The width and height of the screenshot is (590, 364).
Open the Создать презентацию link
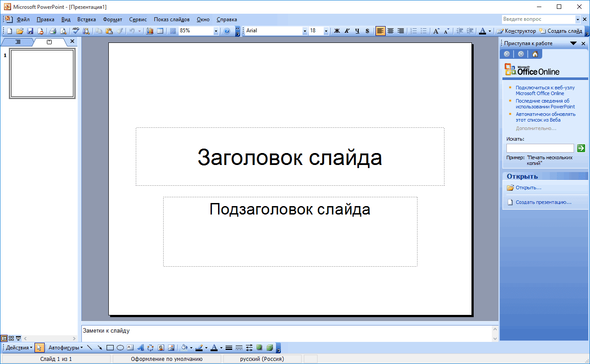click(x=544, y=202)
